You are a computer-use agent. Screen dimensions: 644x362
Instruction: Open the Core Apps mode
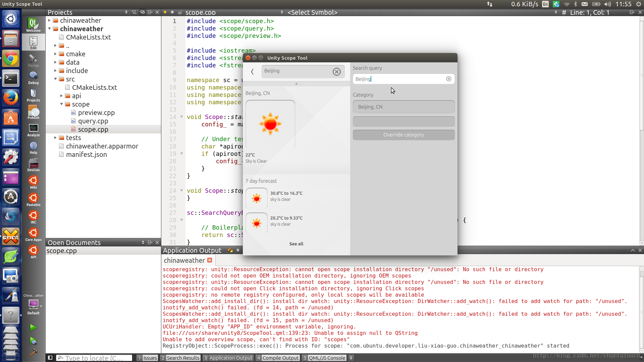click(x=33, y=234)
